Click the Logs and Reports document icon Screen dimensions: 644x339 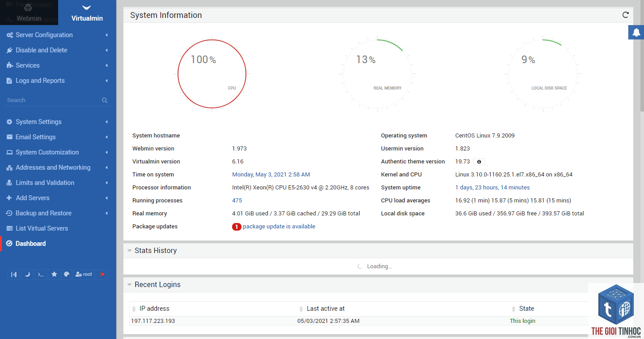pos(9,81)
